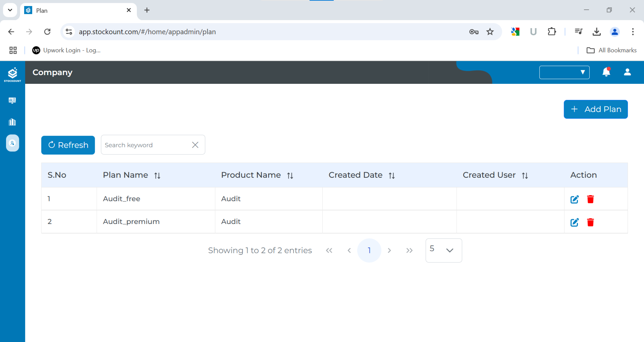Open the company buildings icon in sidebar

pos(12,122)
